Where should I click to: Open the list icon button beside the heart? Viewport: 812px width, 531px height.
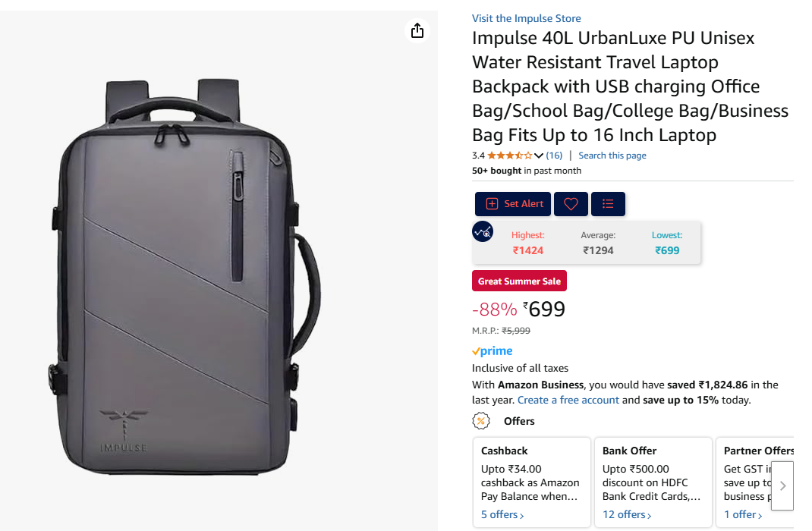tap(608, 204)
